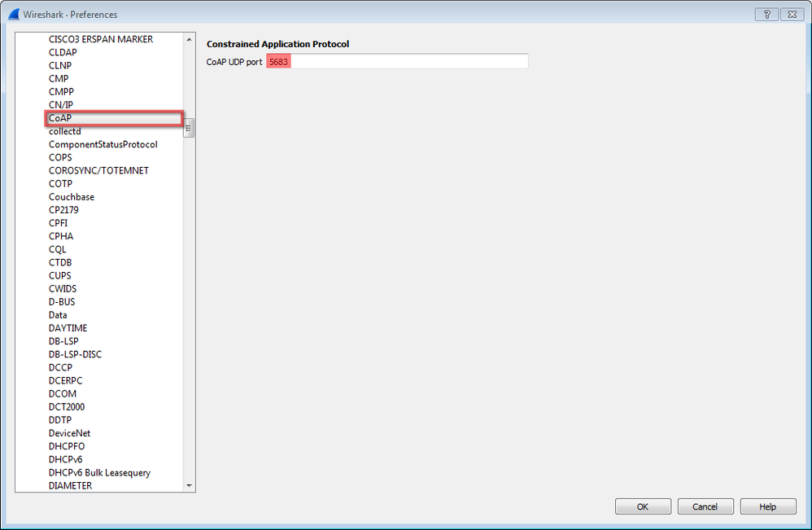This screenshot has height=530, width=812.
Task: Select the ComponentStatusProtocol entry
Action: (103, 144)
